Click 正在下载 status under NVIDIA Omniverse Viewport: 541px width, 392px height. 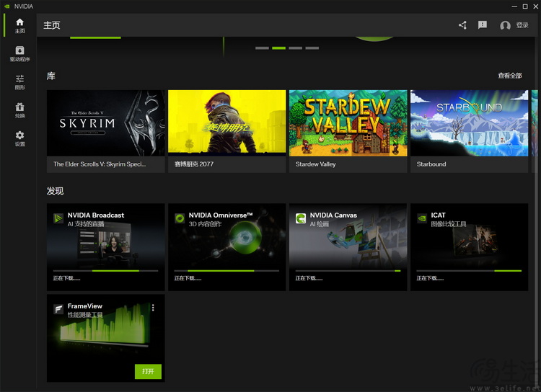click(x=188, y=278)
